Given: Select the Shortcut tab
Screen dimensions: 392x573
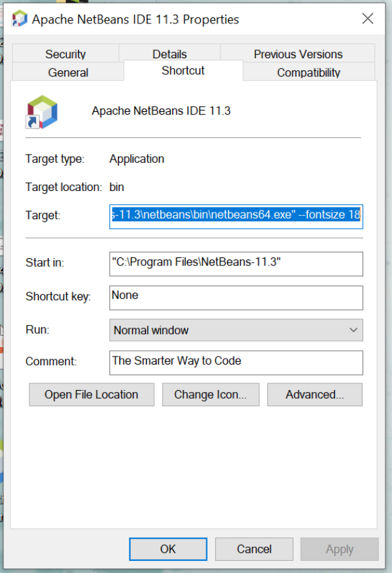Looking at the screenshot, I should (183, 70).
